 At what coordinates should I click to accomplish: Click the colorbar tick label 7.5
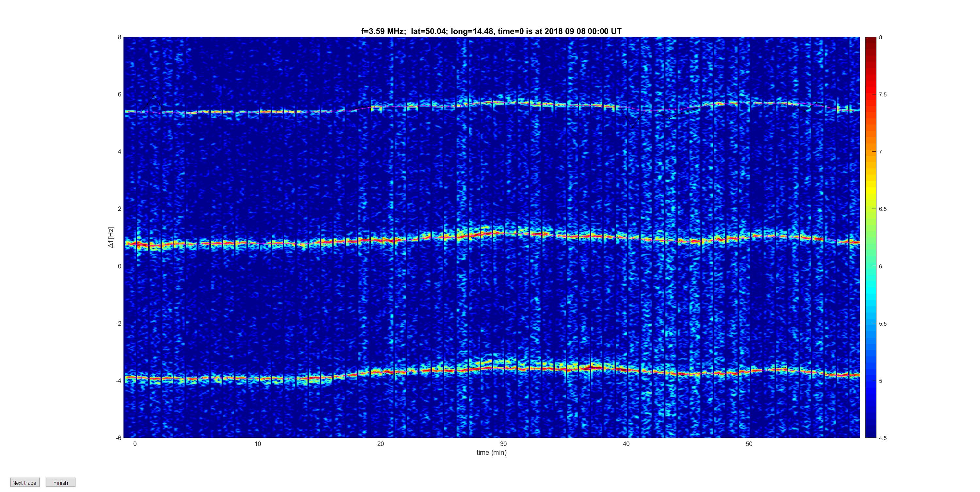tap(883, 95)
